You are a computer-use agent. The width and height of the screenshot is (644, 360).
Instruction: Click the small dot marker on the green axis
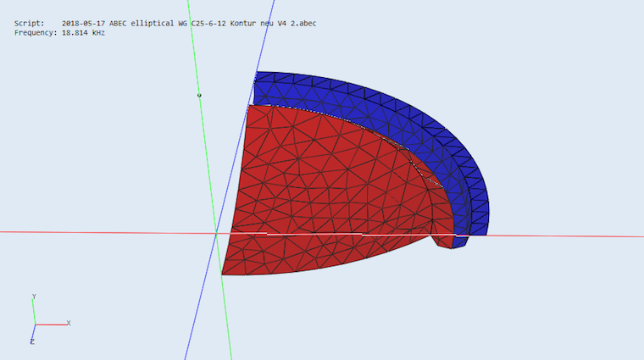point(199,96)
